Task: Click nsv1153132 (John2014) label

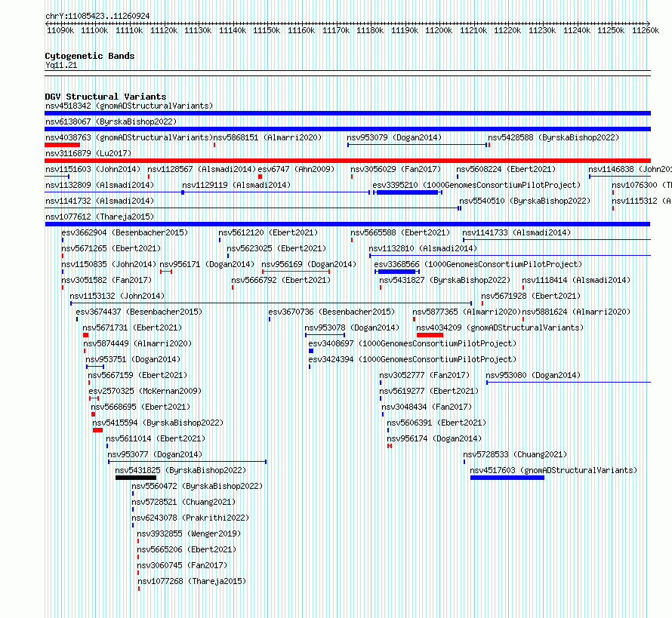Action: point(117,296)
